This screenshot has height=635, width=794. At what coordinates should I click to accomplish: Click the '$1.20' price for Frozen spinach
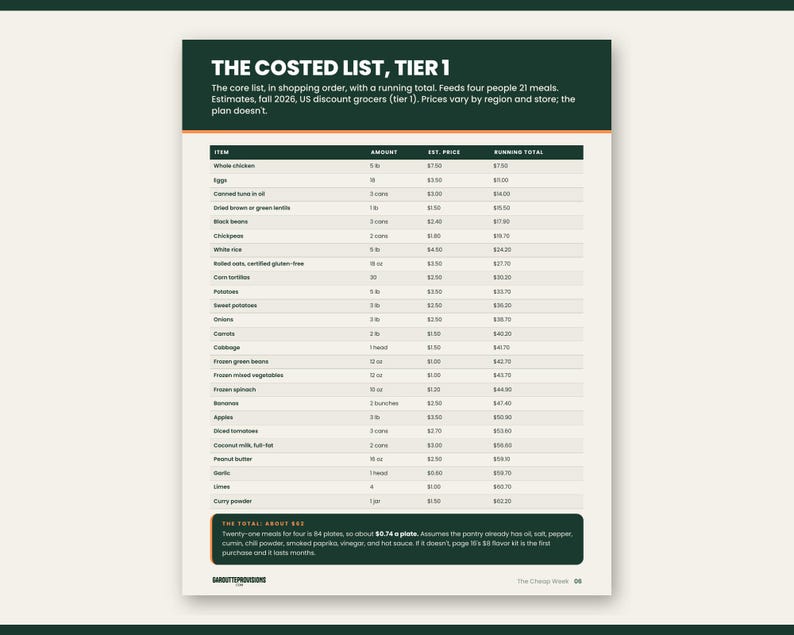pos(433,389)
